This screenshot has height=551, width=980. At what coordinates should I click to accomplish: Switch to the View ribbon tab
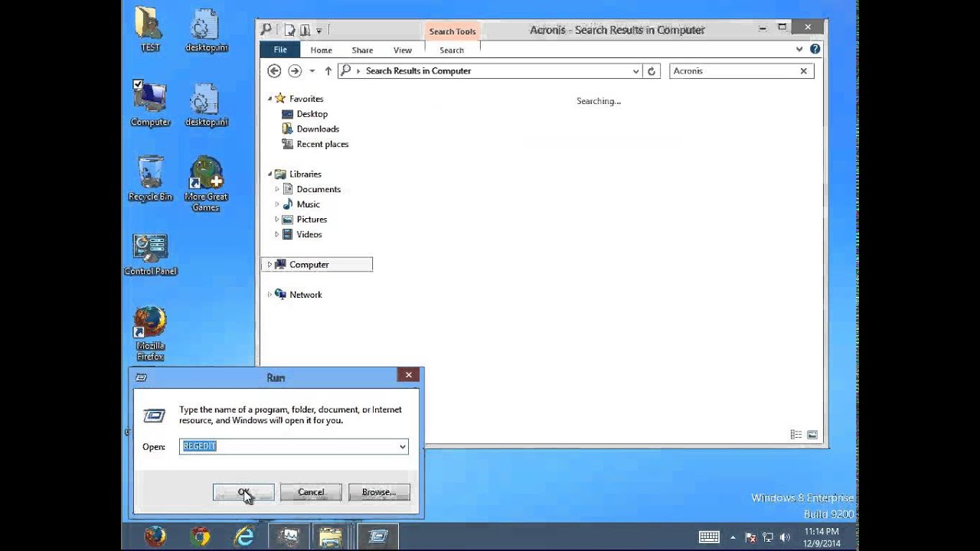[403, 50]
